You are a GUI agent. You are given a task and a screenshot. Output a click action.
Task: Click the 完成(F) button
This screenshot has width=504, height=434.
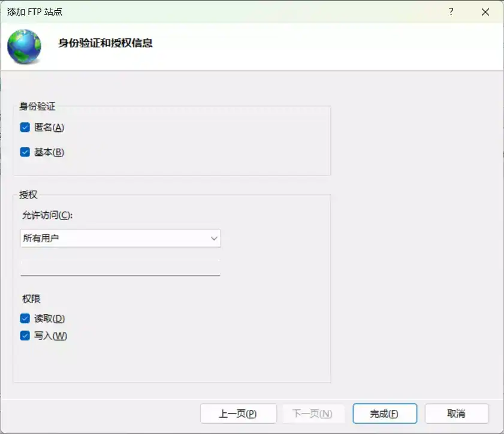(x=385, y=414)
